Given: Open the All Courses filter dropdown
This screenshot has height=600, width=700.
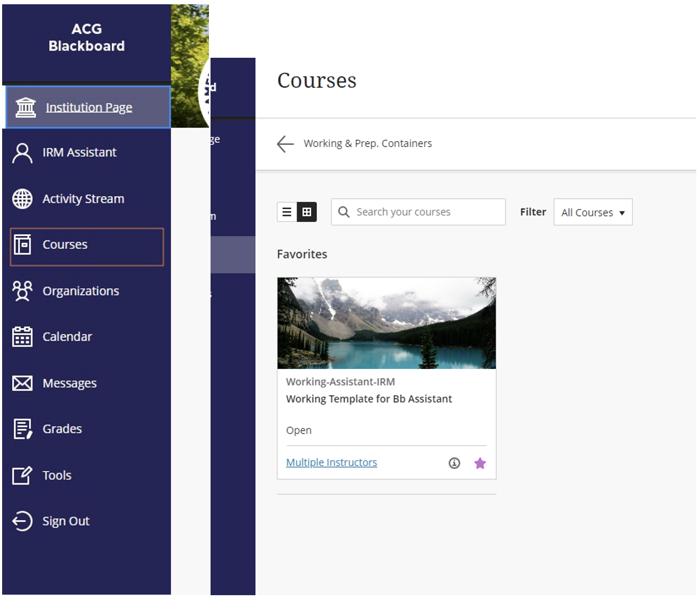Looking at the screenshot, I should pos(593,212).
